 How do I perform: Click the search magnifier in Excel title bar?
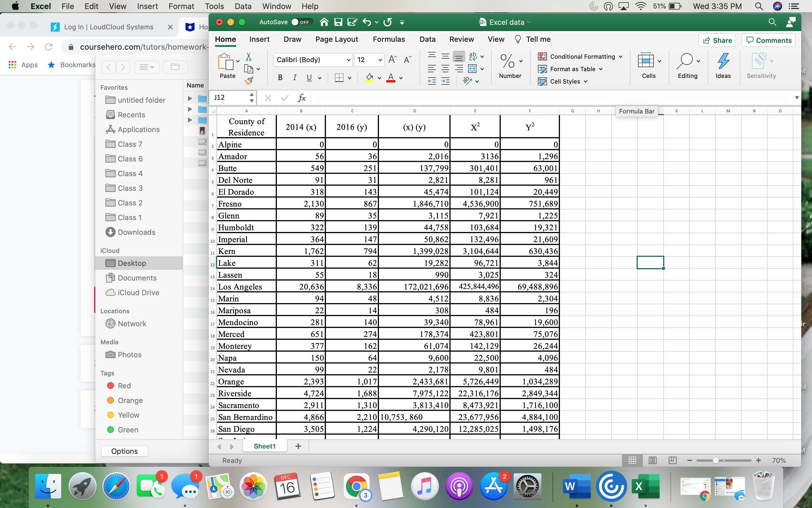[x=772, y=22]
